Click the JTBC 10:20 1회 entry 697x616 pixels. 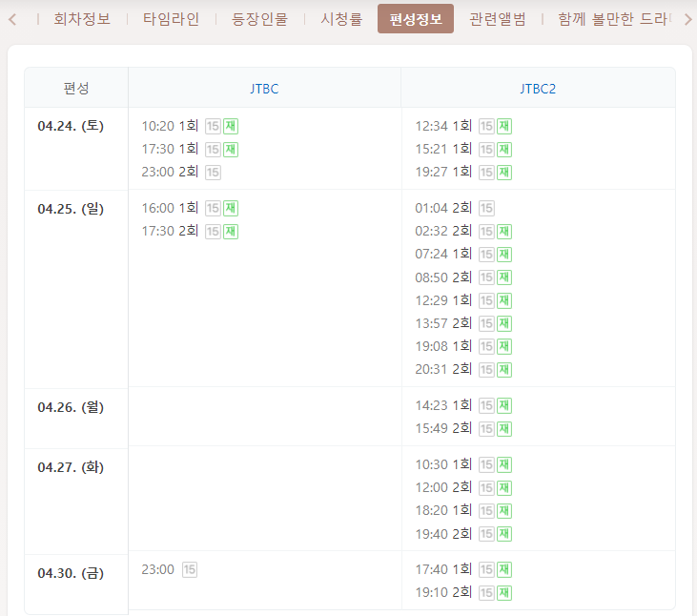(x=190, y=126)
